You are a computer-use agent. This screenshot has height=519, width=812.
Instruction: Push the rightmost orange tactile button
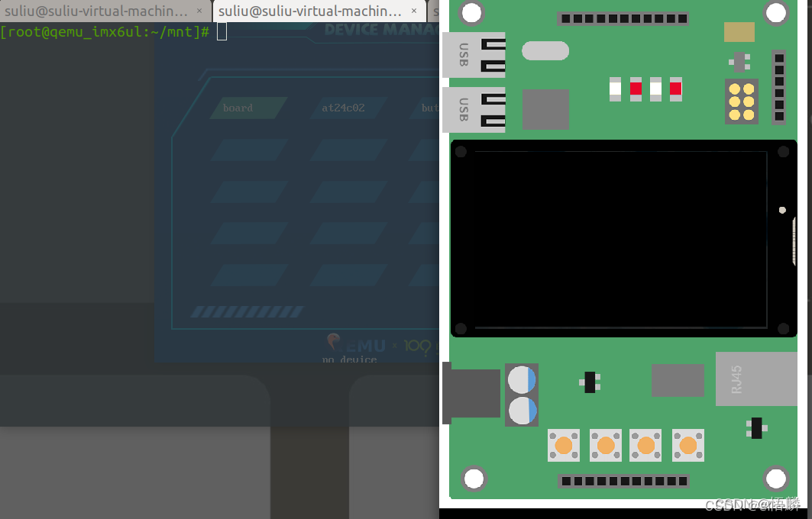[x=688, y=445]
